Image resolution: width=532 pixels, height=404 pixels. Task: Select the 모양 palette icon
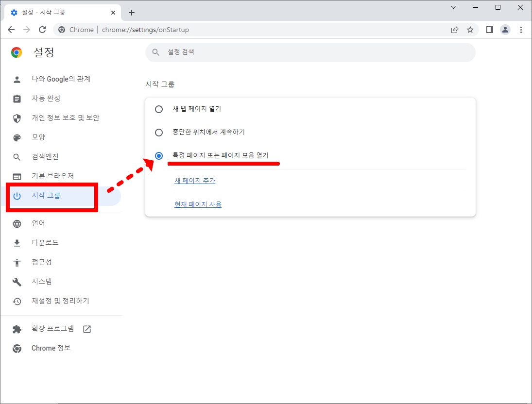coord(17,137)
